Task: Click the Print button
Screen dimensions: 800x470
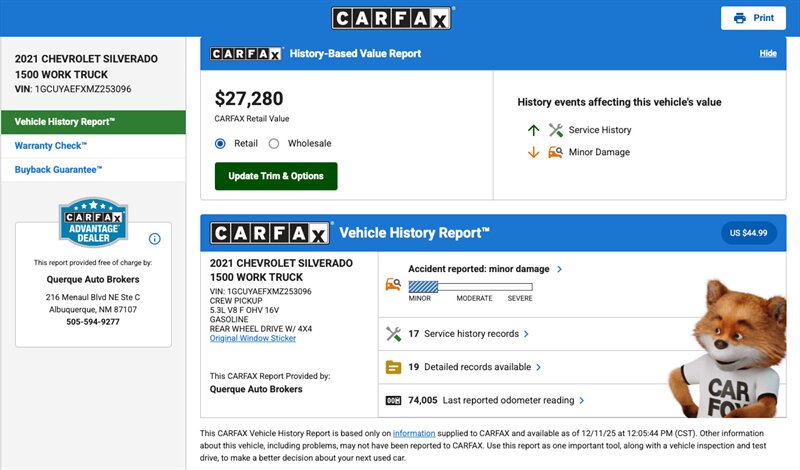Action: 753,18
